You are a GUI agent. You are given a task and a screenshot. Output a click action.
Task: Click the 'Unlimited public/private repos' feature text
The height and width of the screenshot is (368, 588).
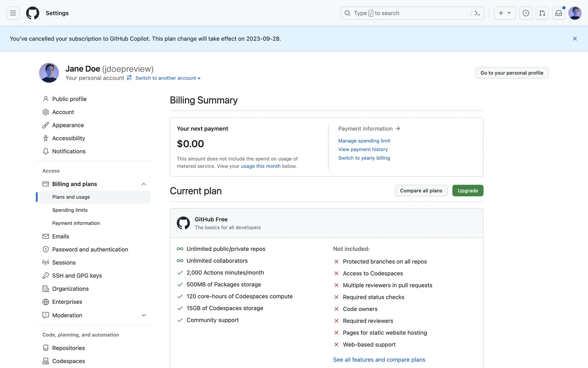(226, 249)
